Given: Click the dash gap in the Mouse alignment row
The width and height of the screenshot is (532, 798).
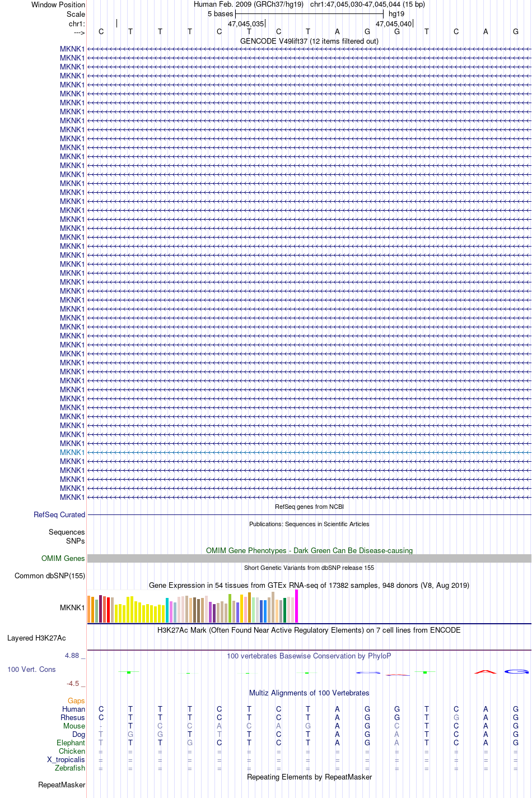Looking at the screenshot, I should pyautogui.click(x=101, y=726).
